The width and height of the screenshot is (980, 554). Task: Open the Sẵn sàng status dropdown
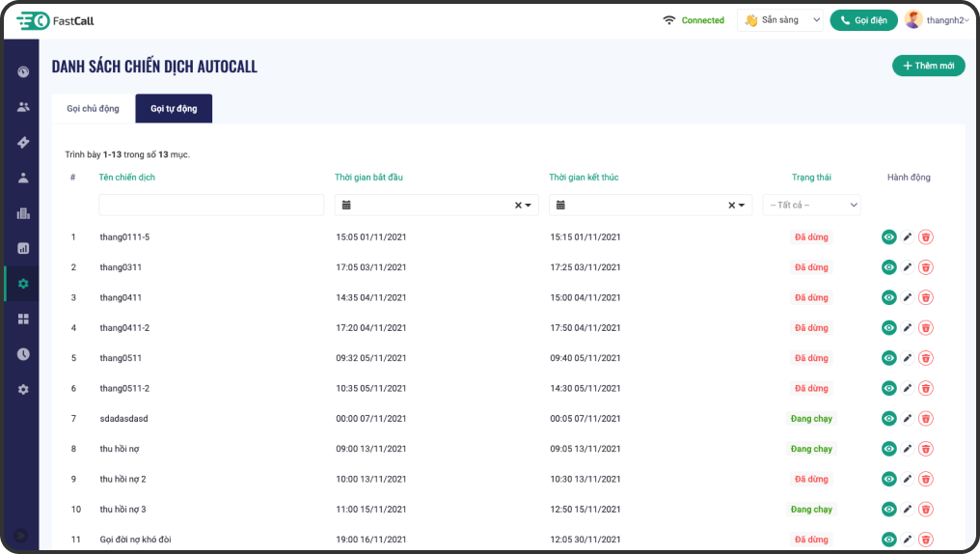[x=780, y=20]
